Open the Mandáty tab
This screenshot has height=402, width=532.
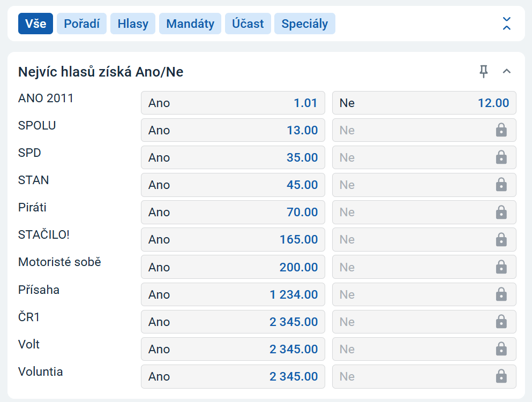(190, 24)
